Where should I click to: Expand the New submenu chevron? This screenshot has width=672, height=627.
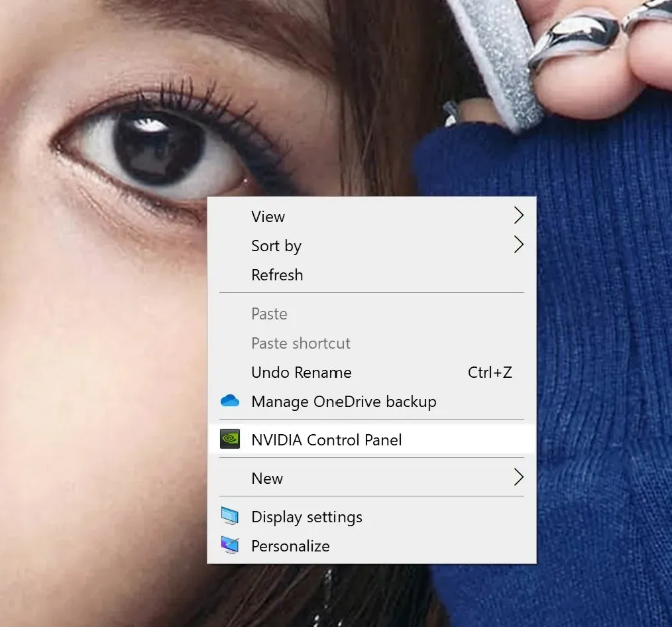518,477
